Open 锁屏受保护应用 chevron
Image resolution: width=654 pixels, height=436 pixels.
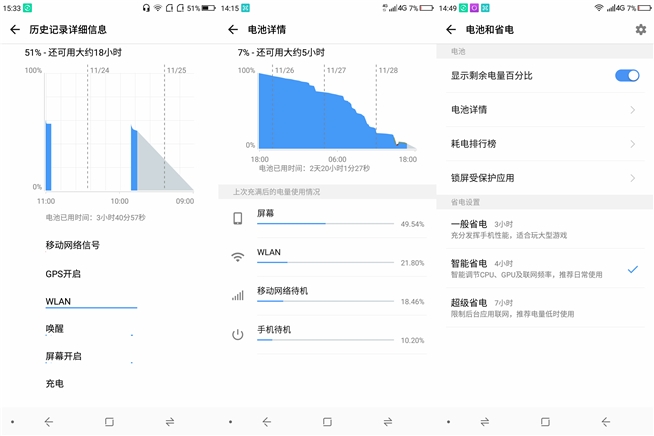click(633, 178)
